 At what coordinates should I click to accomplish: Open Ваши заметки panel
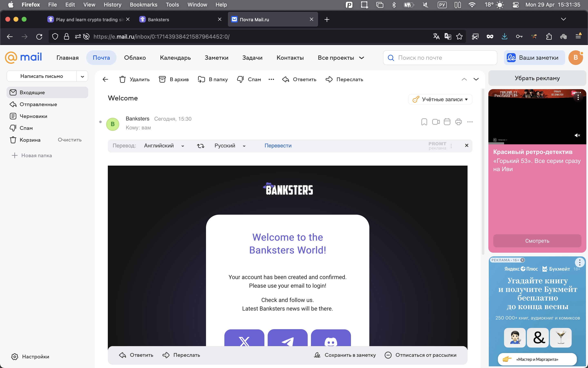tap(534, 58)
